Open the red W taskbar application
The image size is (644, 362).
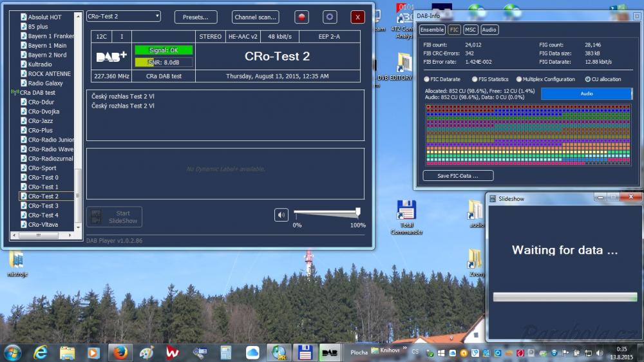[x=173, y=353]
